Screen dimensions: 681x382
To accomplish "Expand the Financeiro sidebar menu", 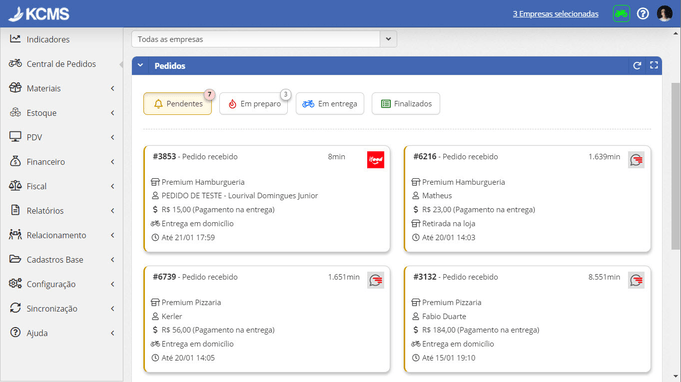I will 61,161.
